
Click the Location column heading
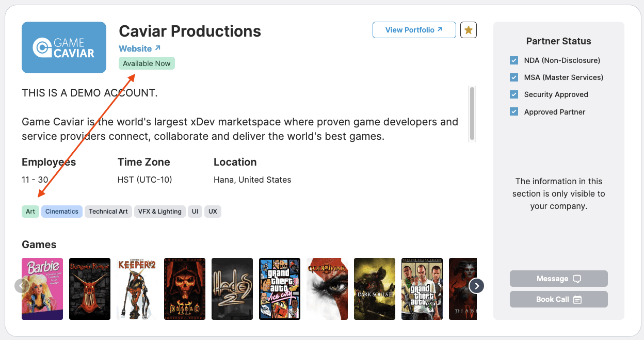[x=235, y=162]
